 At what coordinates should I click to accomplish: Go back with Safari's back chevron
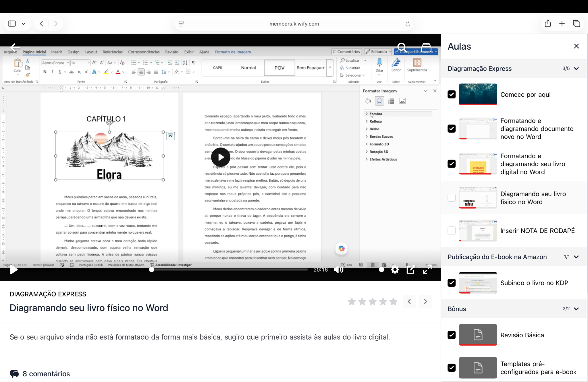(42, 24)
